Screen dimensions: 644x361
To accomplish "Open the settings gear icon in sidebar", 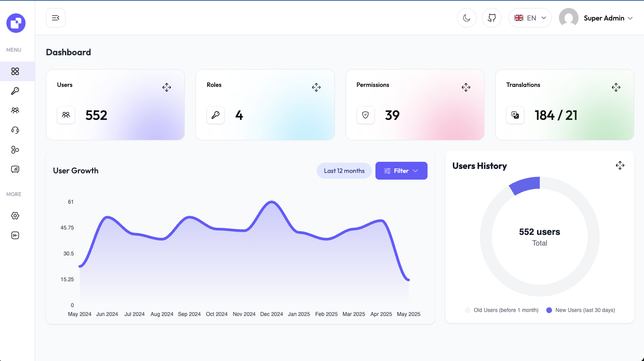I will (15, 216).
